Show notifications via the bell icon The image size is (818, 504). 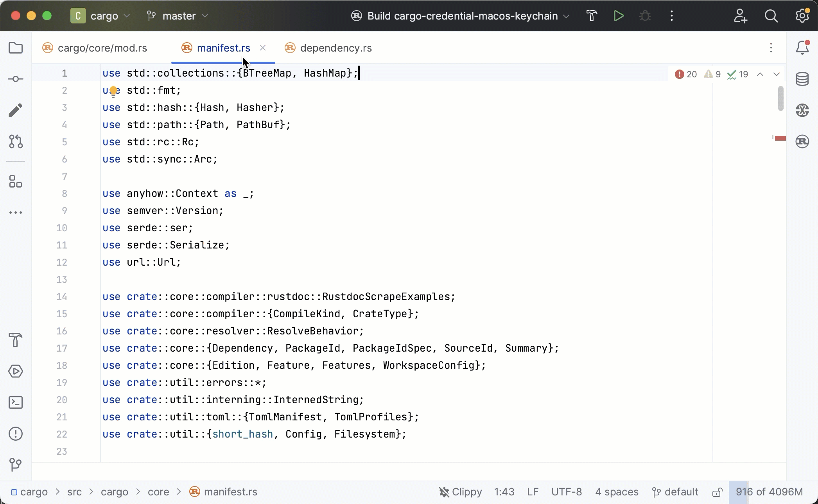tap(802, 48)
